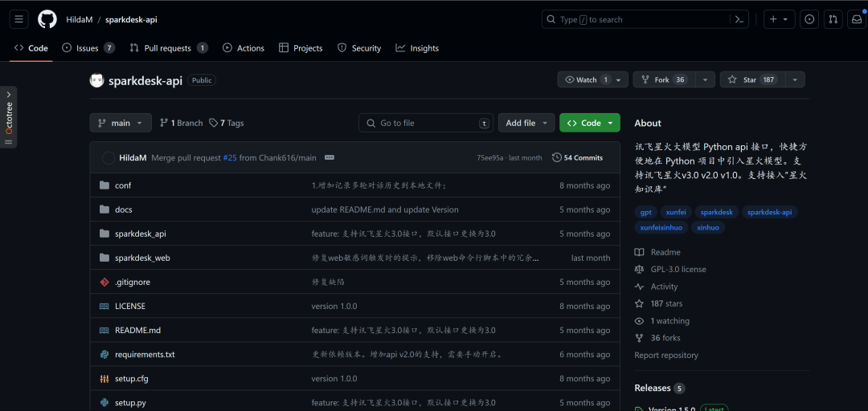Select the xunfei topic tag
This screenshot has height=411, width=868.
point(675,212)
